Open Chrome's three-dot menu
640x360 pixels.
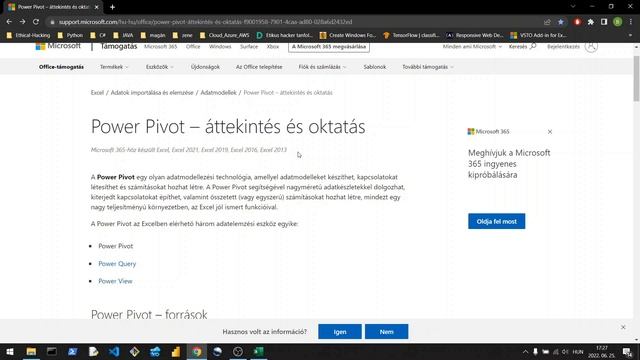click(631, 22)
